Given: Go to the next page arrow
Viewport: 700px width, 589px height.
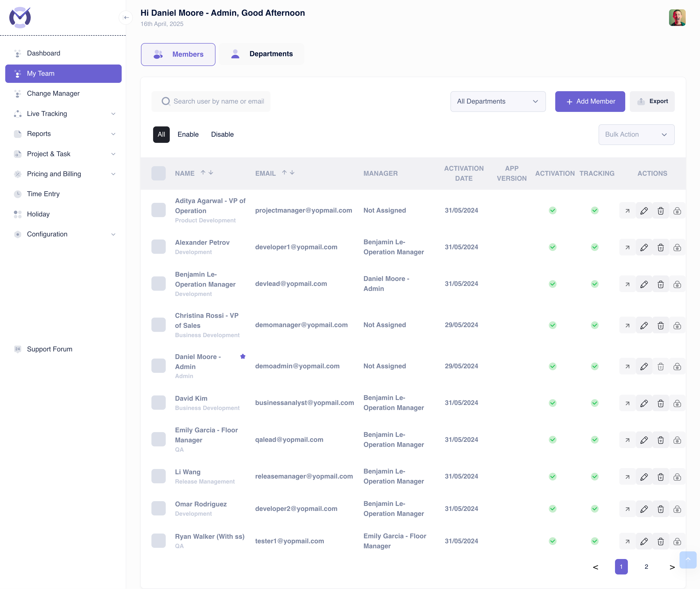Looking at the screenshot, I should [672, 567].
